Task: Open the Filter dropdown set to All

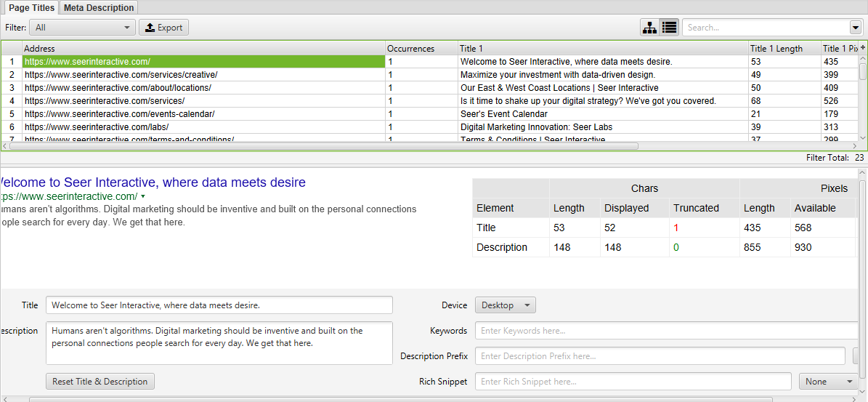Action: tap(82, 28)
